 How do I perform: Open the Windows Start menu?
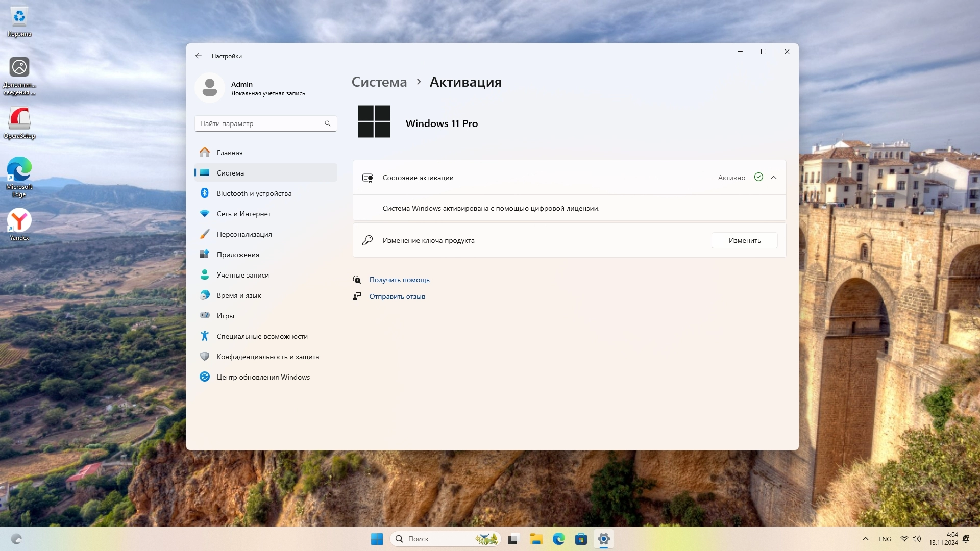[377, 539]
